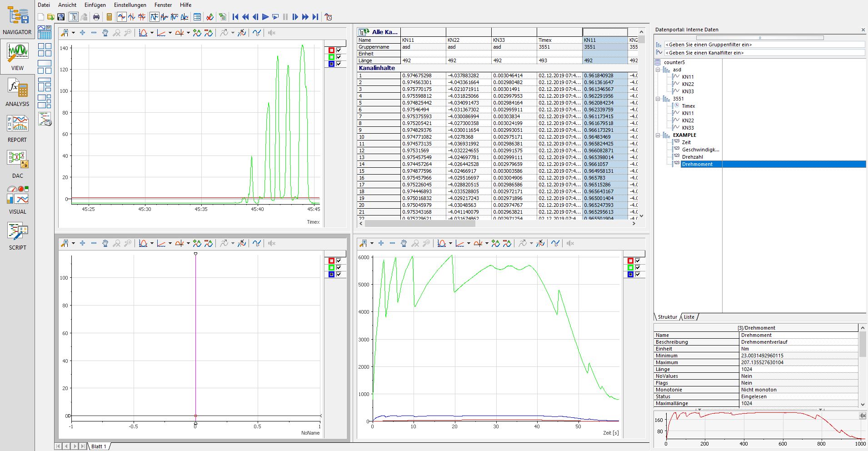Image resolution: width=868 pixels, height=451 pixels.
Task: Toggle blue curve checkbox in bottom-left chart legend
Action: click(339, 274)
